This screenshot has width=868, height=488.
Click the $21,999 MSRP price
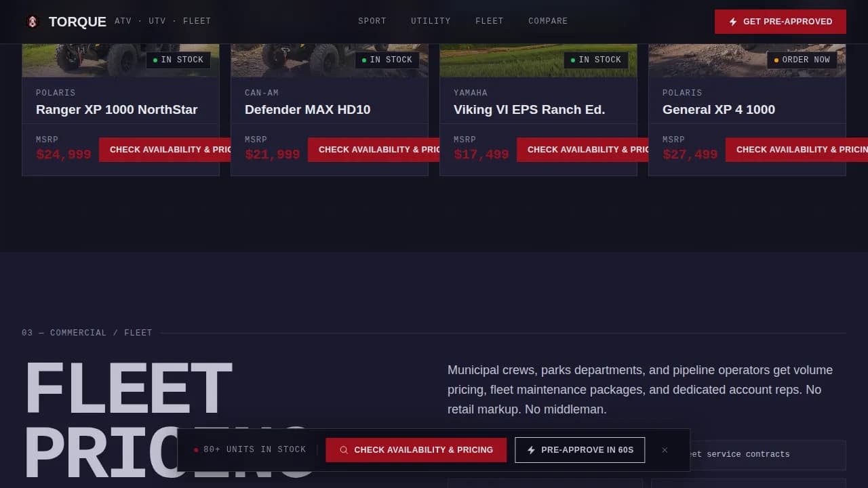(x=273, y=155)
